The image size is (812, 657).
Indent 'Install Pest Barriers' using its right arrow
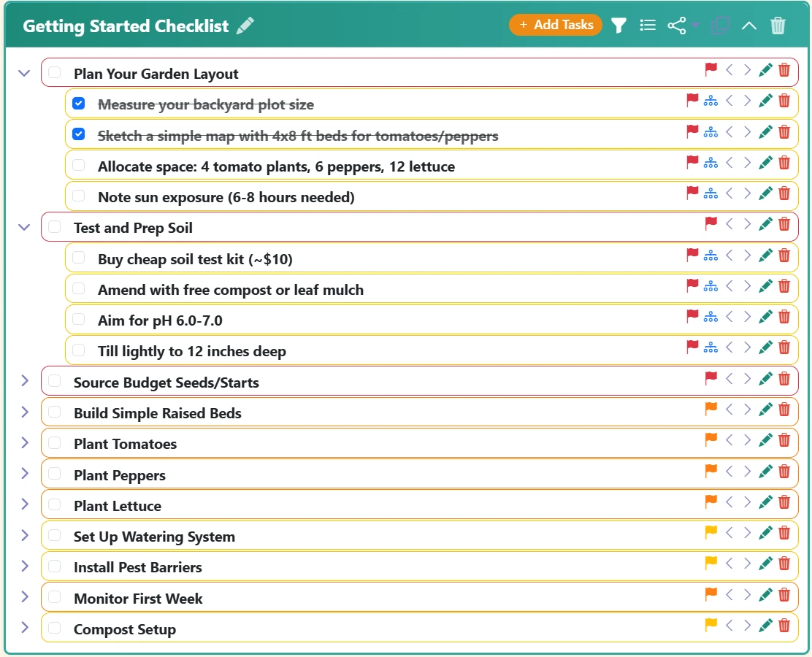point(747,563)
